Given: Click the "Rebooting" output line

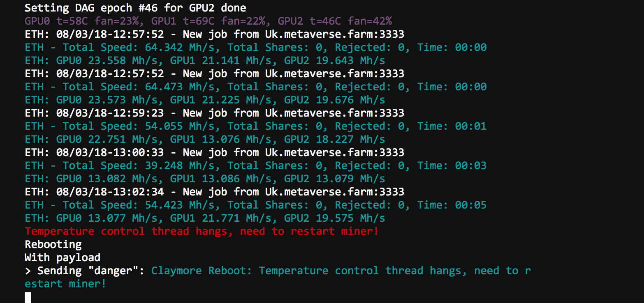Looking at the screenshot, I should tap(53, 244).
